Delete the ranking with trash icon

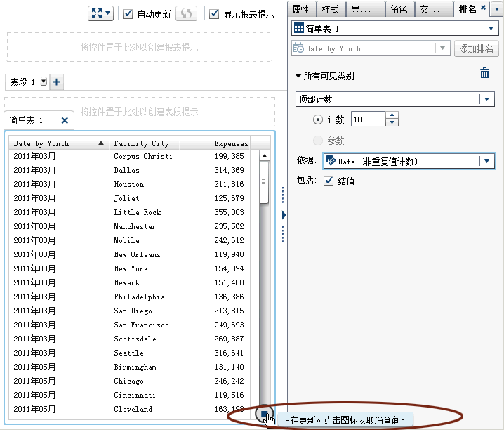point(484,73)
